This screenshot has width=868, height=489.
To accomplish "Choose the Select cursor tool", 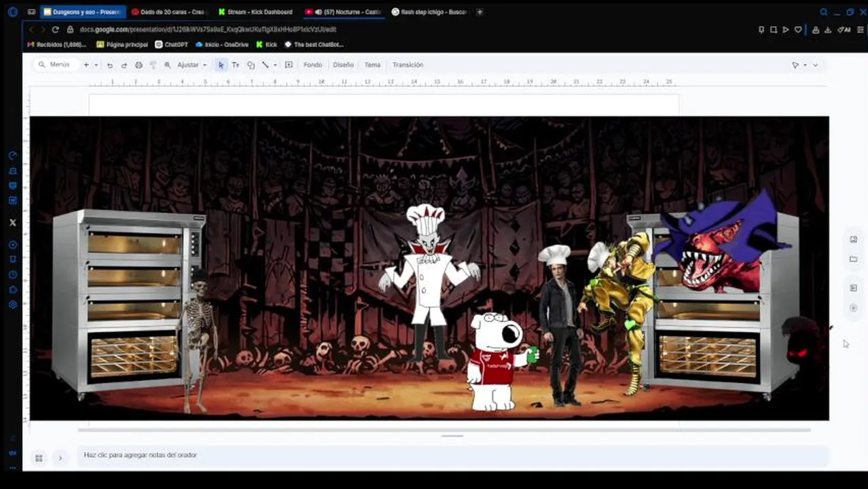I will (221, 65).
